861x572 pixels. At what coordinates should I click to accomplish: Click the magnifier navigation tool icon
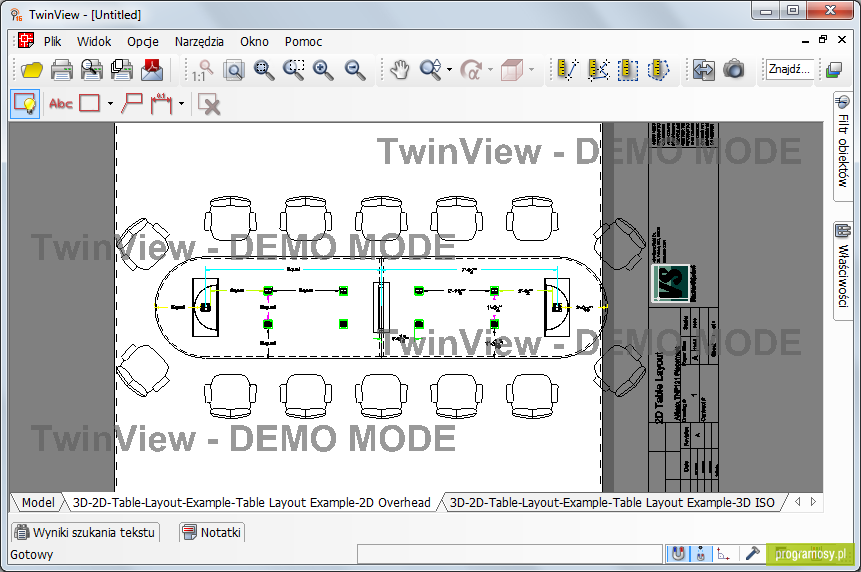click(430, 70)
